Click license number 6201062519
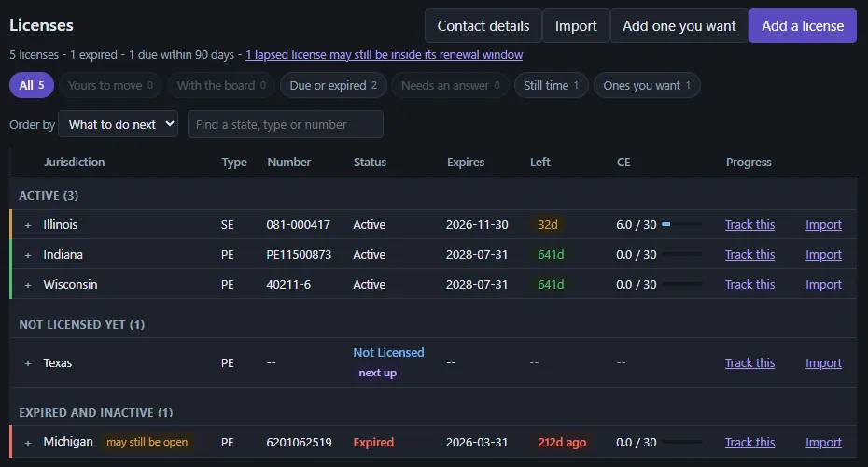 tap(299, 443)
